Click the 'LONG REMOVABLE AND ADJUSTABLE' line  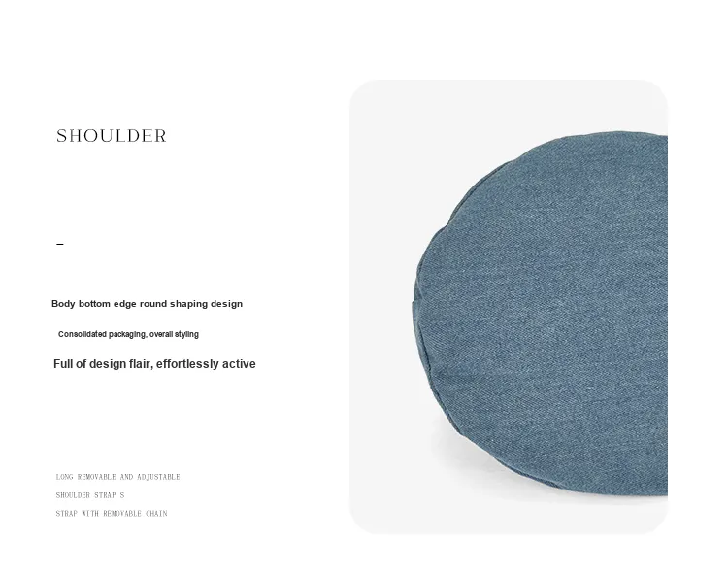117,477
